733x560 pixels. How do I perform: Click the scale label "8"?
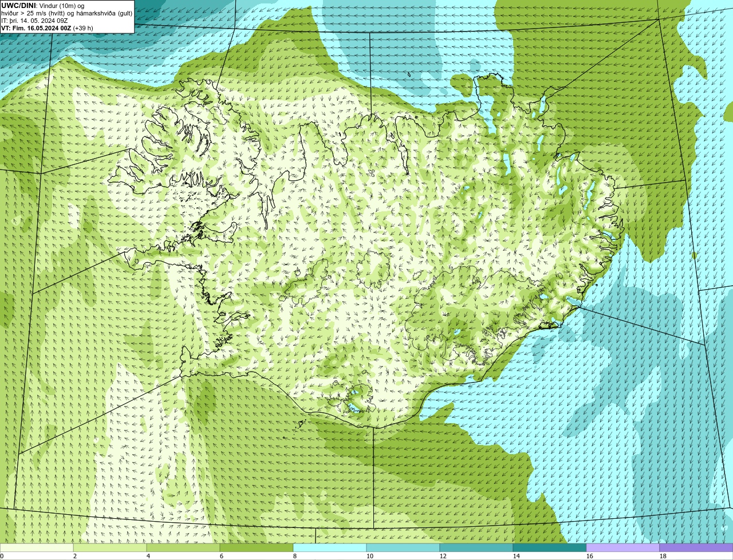(295, 556)
